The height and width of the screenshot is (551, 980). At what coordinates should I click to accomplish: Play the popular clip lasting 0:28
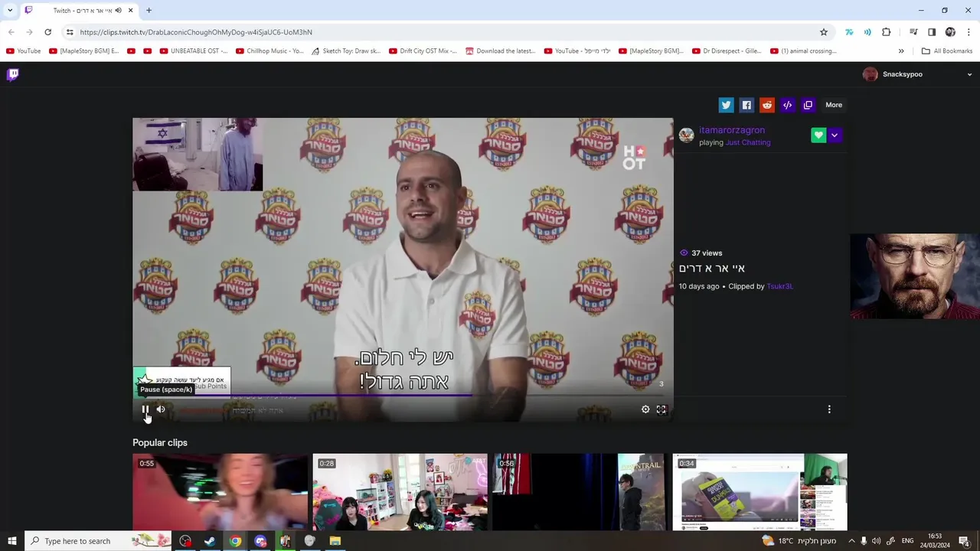400,492
